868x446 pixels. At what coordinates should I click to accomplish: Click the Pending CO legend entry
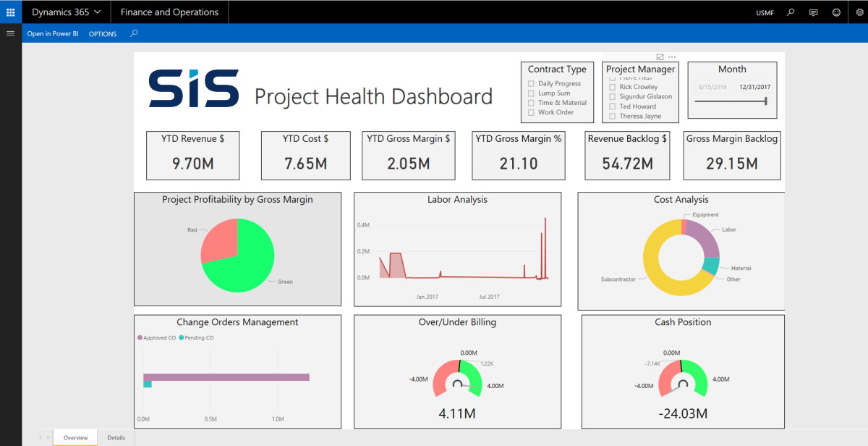(x=195, y=338)
